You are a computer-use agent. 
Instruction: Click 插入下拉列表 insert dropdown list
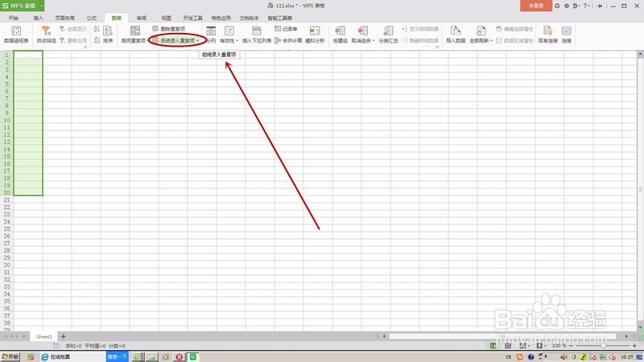tap(257, 35)
